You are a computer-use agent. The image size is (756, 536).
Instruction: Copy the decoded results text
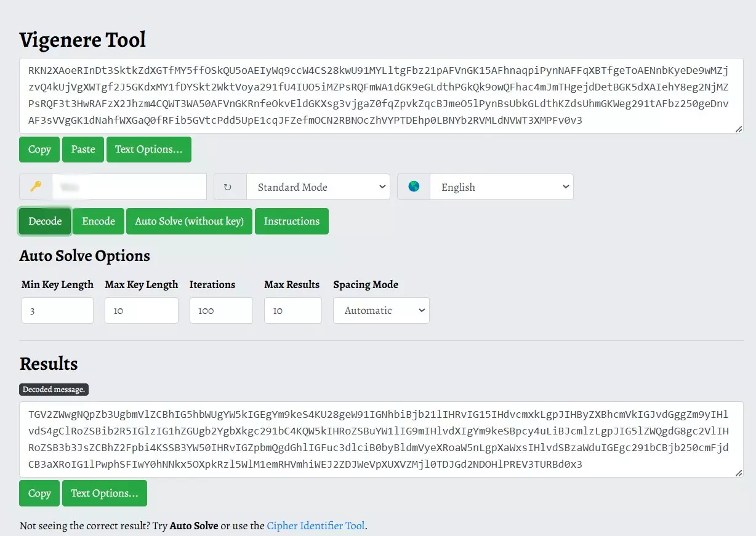point(39,494)
